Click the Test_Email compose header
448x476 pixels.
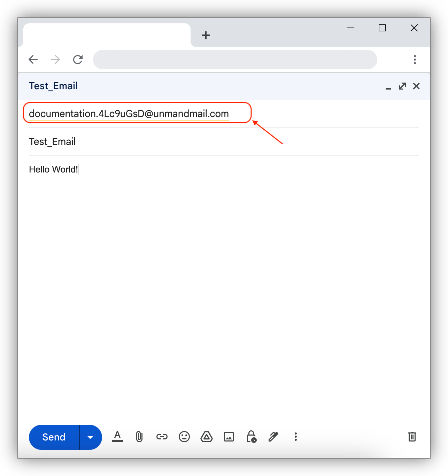pos(53,86)
